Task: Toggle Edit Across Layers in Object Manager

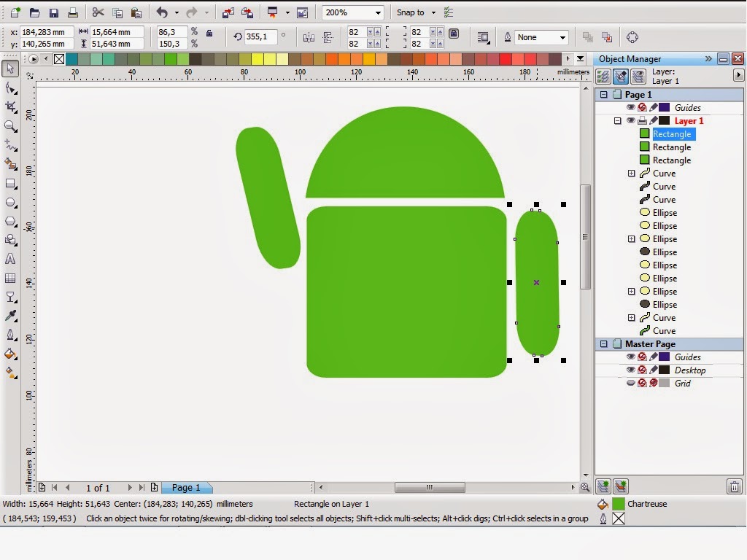Action: pyautogui.click(x=622, y=76)
